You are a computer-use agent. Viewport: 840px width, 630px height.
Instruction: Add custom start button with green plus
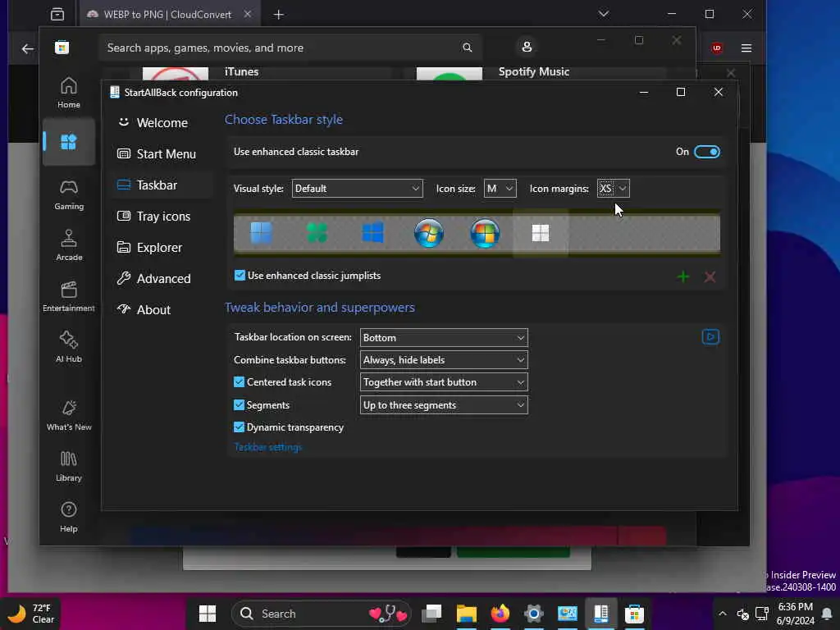[683, 276]
